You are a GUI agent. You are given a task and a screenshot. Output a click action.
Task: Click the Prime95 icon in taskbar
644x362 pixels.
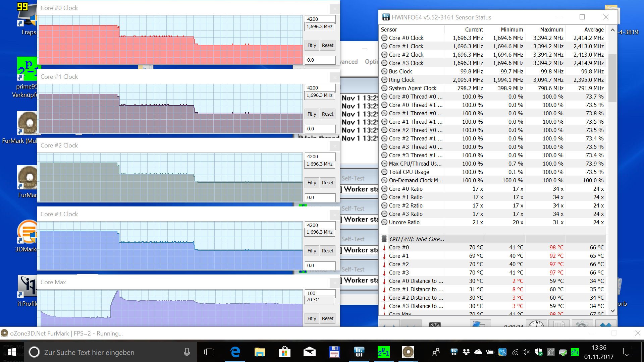tap(383, 352)
